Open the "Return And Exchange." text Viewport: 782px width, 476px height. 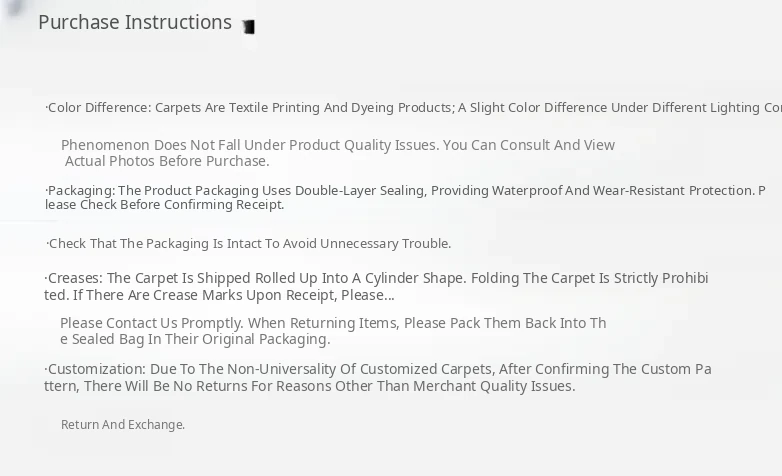(x=123, y=425)
